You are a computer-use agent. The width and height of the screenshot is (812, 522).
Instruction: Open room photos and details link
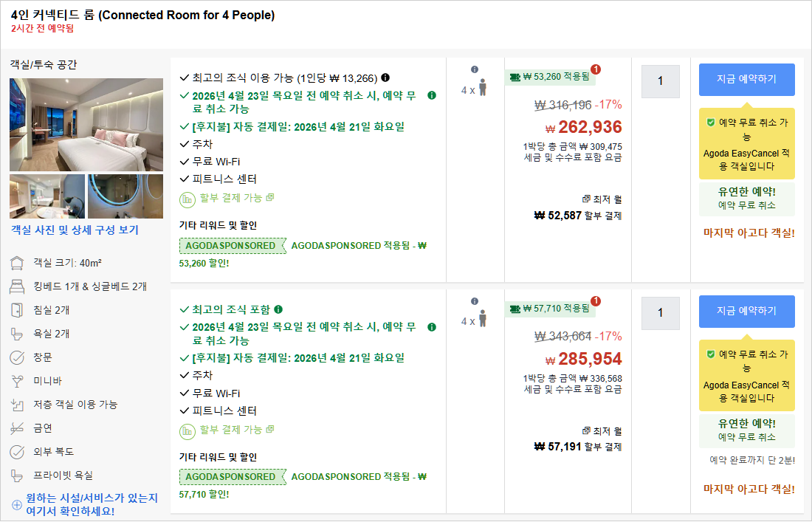coord(75,230)
